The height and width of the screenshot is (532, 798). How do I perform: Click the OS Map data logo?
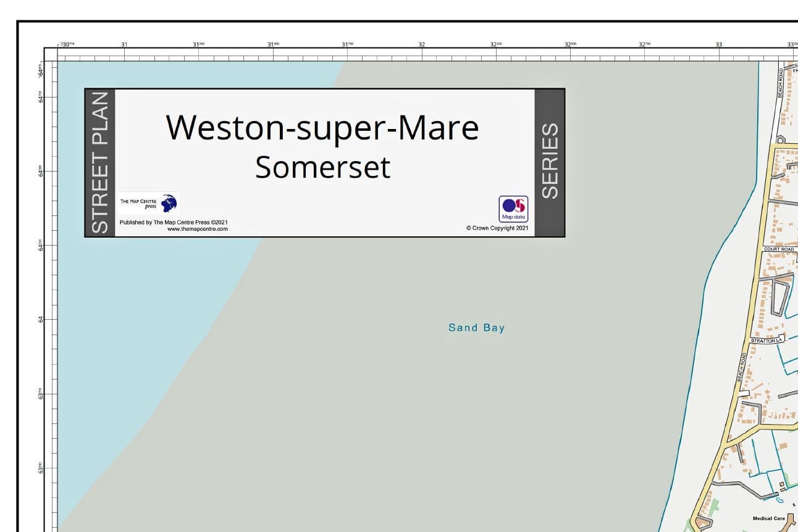pyautogui.click(x=513, y=207)
